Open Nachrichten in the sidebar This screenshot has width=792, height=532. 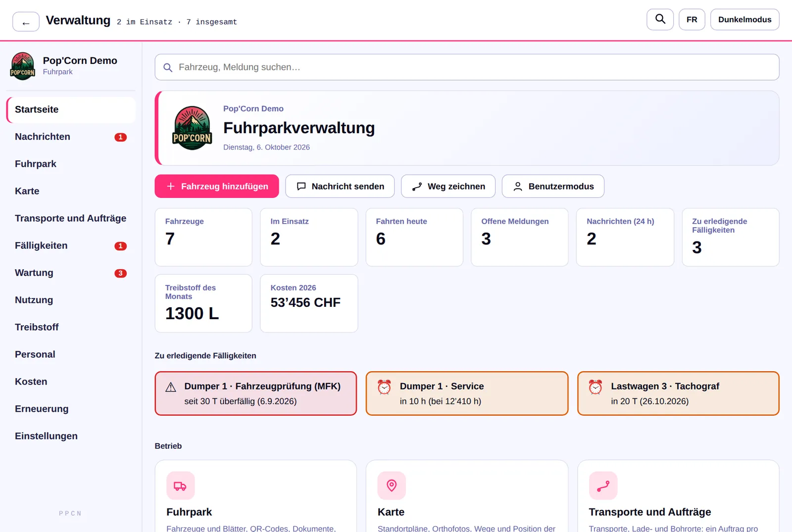[71, 137]
